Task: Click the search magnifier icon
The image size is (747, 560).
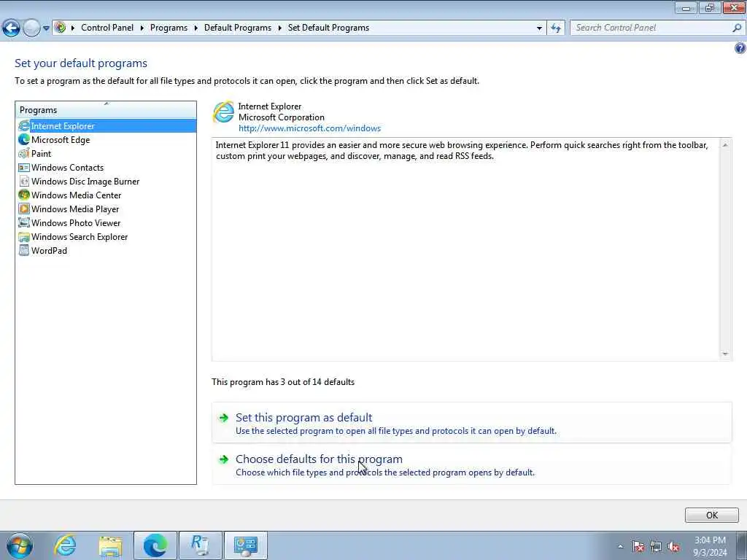Action: [x=737, y=28]
